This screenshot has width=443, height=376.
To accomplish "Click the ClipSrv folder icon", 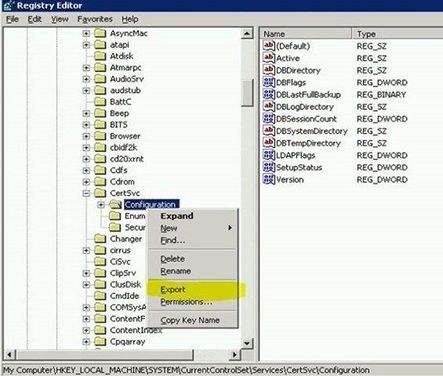I will coord(100,273).
